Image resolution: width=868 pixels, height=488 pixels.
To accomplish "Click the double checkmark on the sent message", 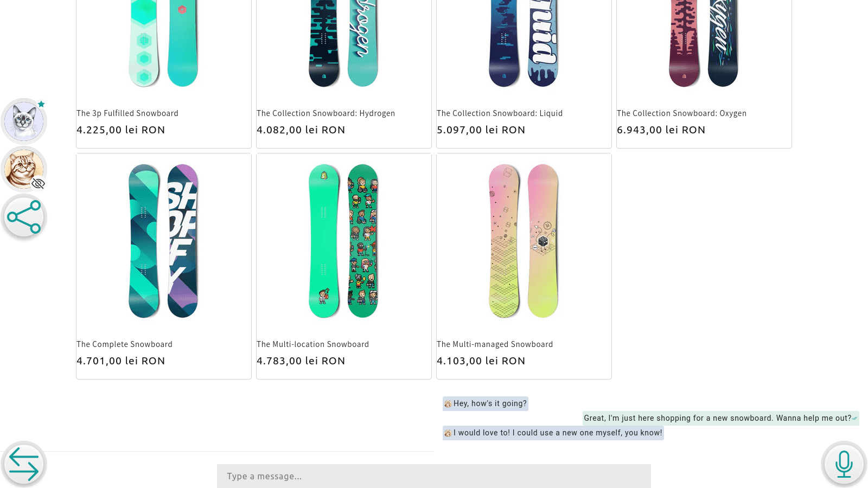I will pyautogui.click(x=856, y=418).
